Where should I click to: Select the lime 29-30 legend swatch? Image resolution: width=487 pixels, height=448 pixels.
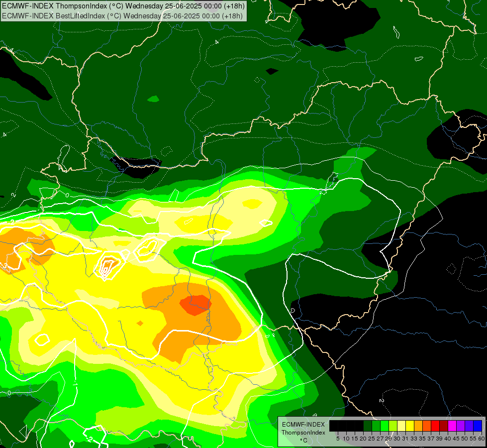coord(393,426)
